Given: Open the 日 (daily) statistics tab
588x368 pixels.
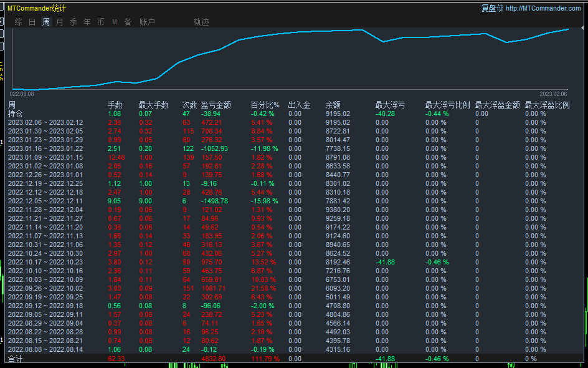Looking at the screenshot, I should pyautogui.click(x=32, y=22).
